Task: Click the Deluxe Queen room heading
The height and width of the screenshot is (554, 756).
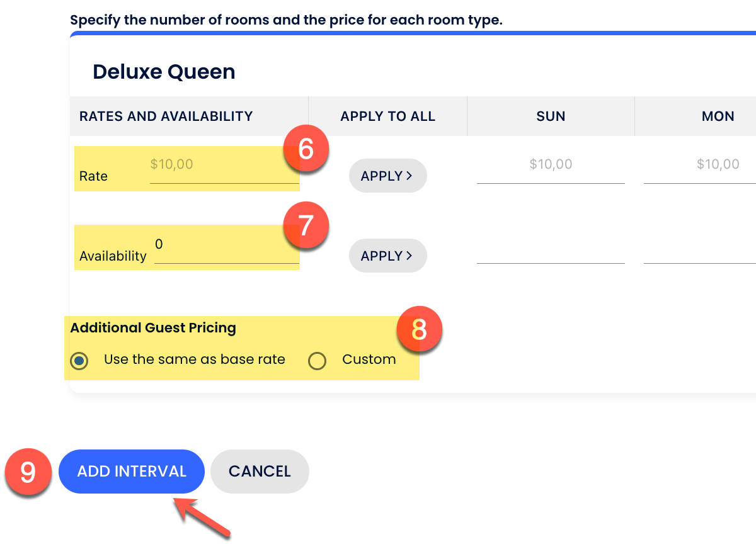Action: tap(164, 72)
